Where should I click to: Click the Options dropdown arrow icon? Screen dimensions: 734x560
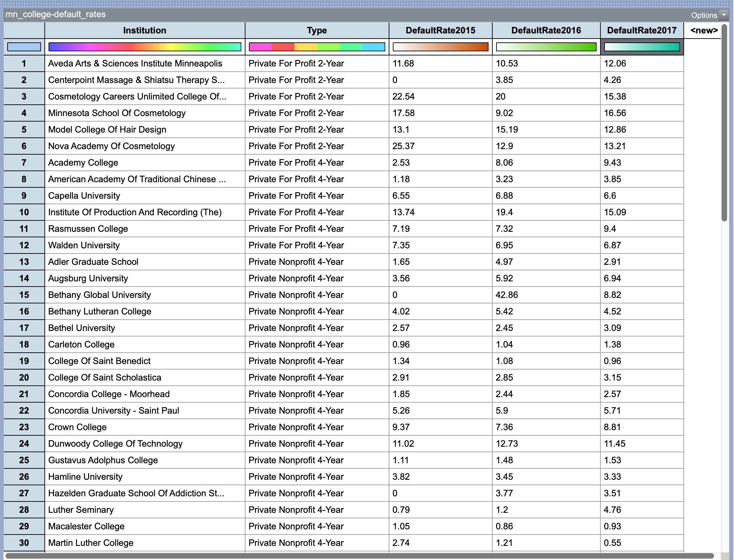click(x=724, y=15)
